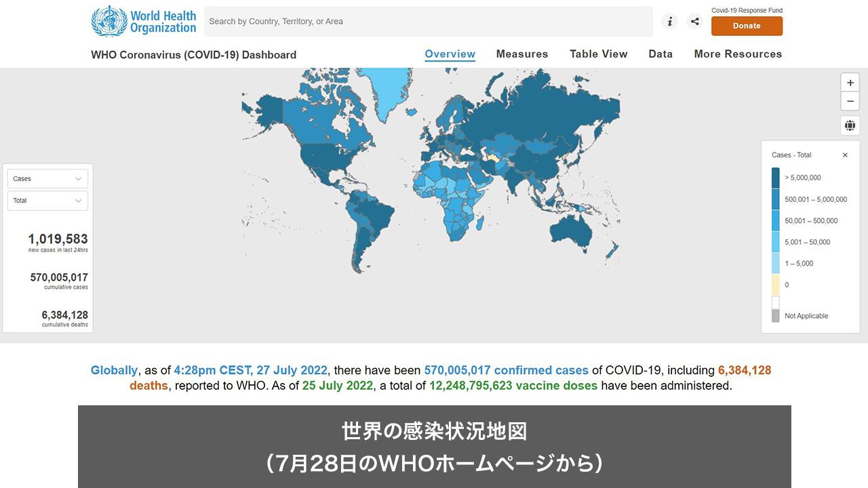Click the WHO Coronavirus (COVID-19) Dashboard title

click(x=193, y=55)
